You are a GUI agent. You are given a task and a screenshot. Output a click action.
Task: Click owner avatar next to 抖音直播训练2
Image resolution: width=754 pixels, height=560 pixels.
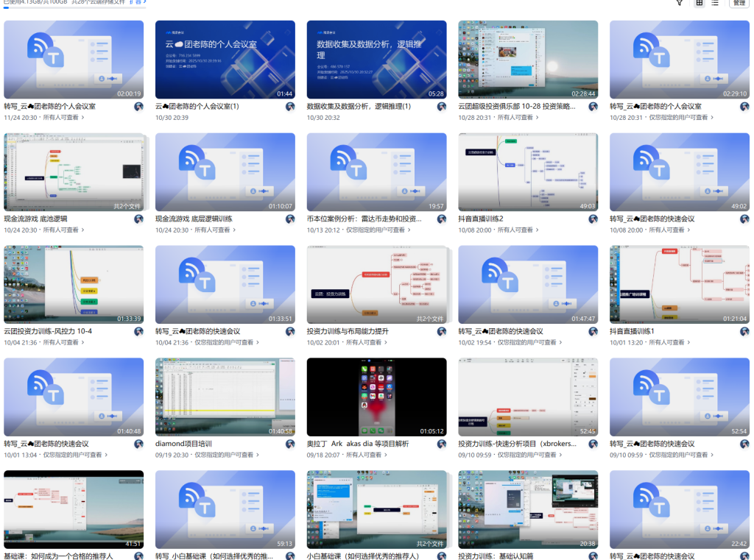point(593,219)
